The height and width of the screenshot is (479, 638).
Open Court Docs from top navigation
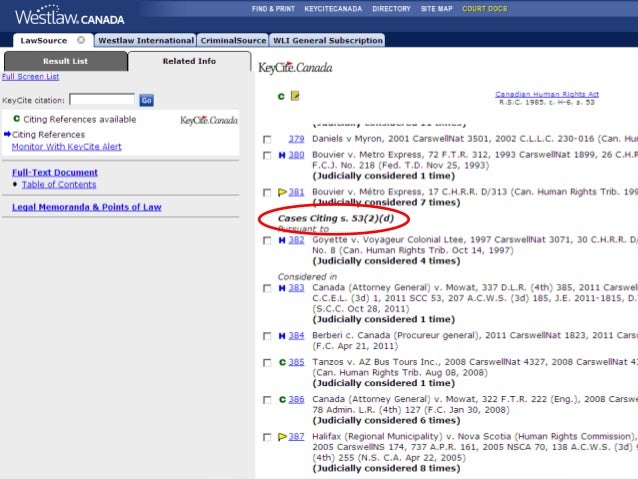coord(485,9)
